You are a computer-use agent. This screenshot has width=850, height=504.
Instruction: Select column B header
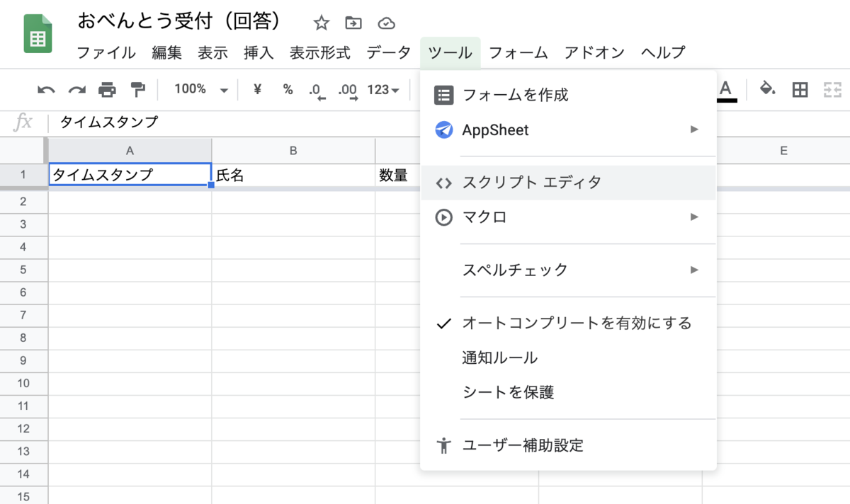(x=293, y=150)
